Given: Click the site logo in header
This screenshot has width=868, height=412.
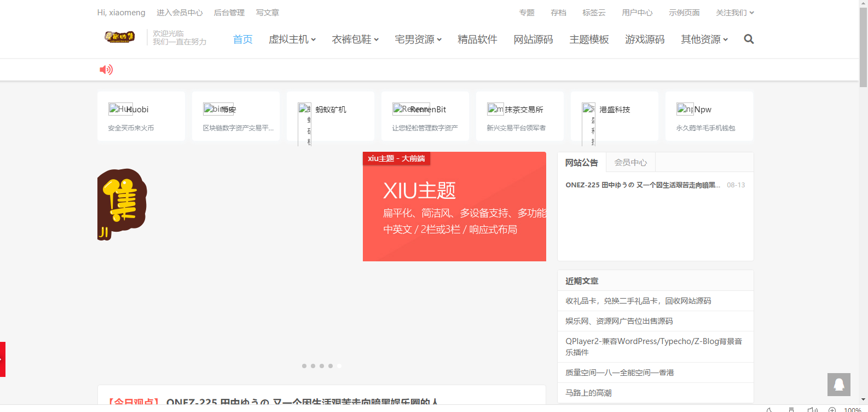Looking at the screenshot, I should 119,37.
